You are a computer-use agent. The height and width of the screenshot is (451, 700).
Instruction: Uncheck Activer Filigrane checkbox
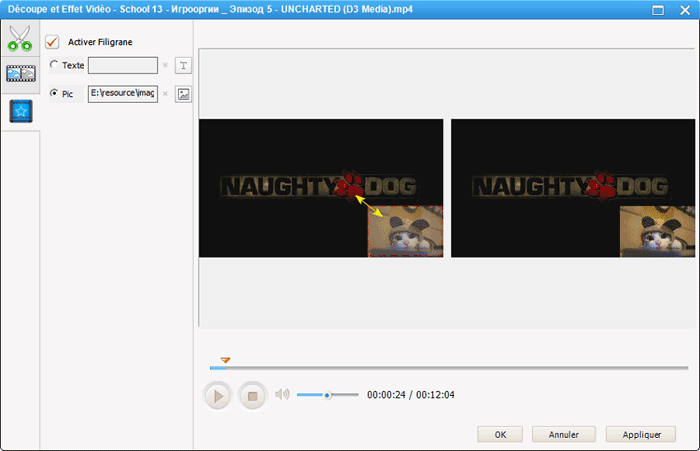(x=52, y=42)
